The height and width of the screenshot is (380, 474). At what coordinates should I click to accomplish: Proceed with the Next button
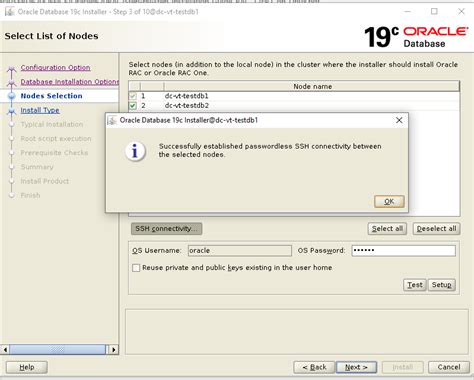pos(356,367)
